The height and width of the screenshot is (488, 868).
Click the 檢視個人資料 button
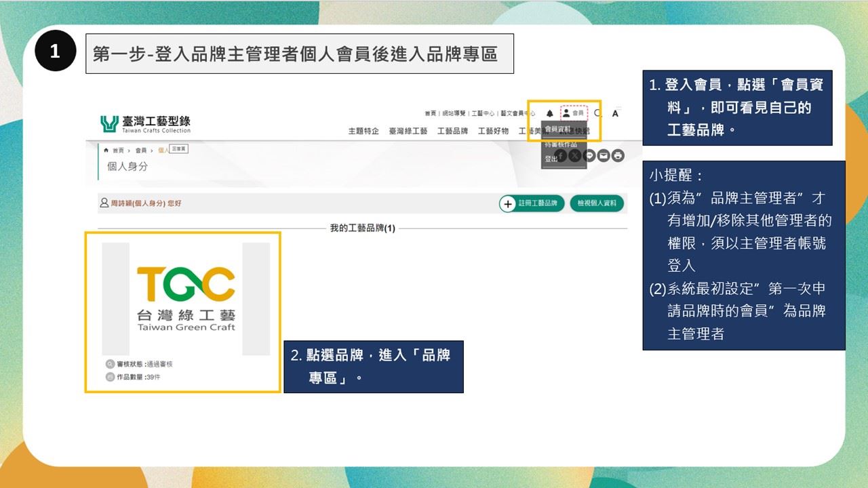coord(597,203)
